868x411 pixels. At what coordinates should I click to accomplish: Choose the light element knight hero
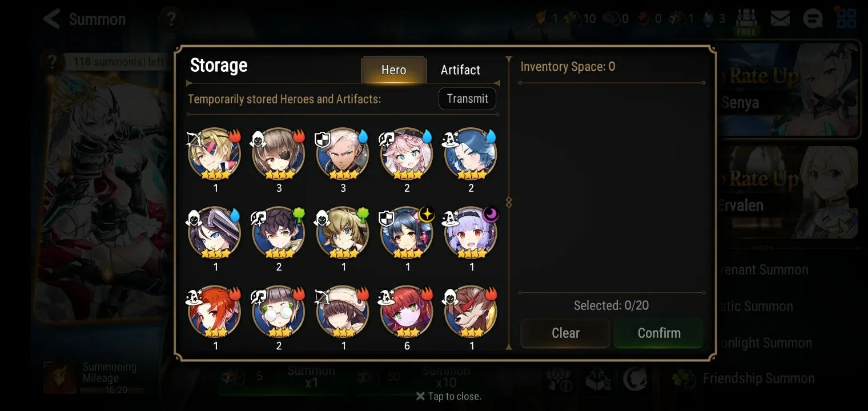(407, 233)
